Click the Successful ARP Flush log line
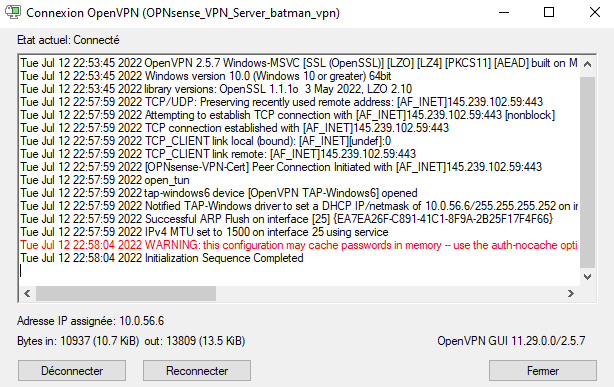614x387 pixels. click(287, 219)
